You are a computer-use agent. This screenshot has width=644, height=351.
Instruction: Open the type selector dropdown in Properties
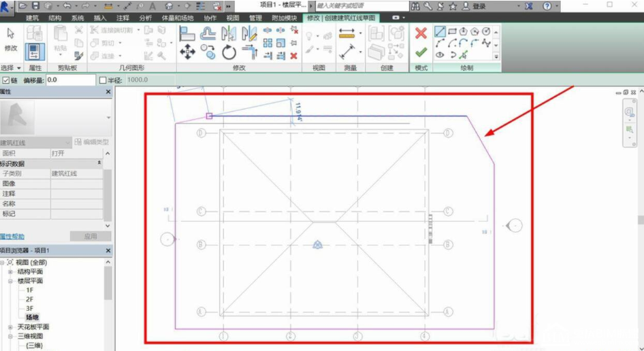coord(108,118)
